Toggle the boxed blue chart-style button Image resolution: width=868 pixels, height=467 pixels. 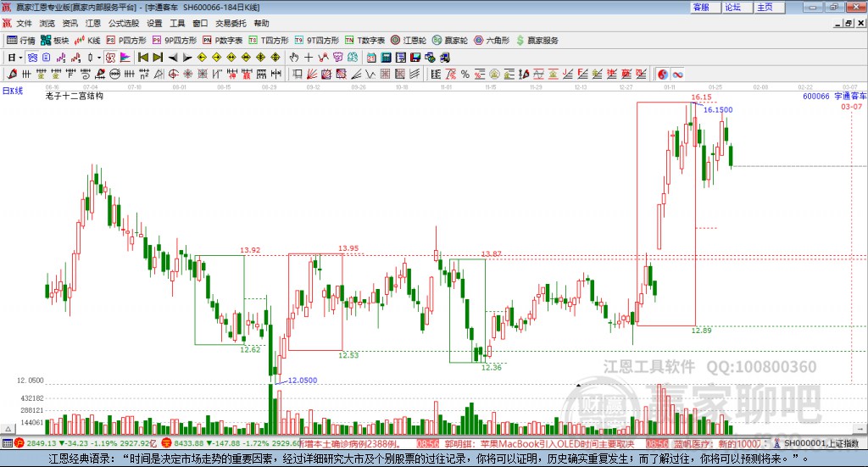pos(32,57)
